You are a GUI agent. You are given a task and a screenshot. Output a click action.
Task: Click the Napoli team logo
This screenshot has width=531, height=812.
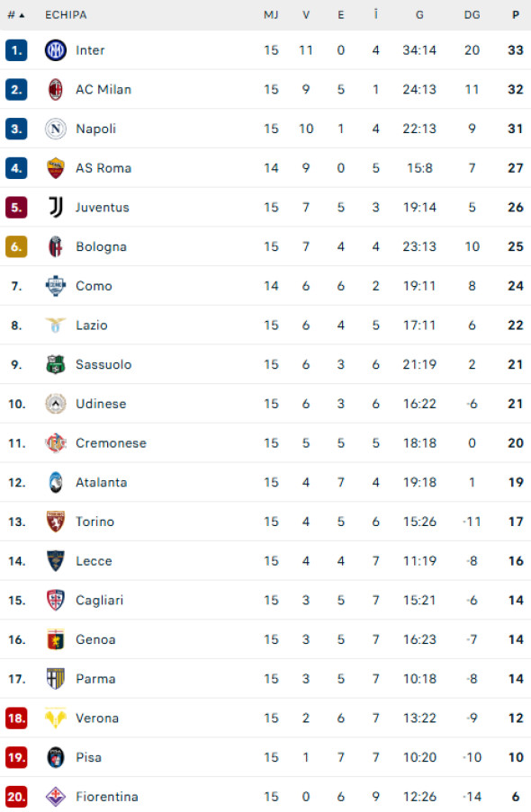pos(57,129)
